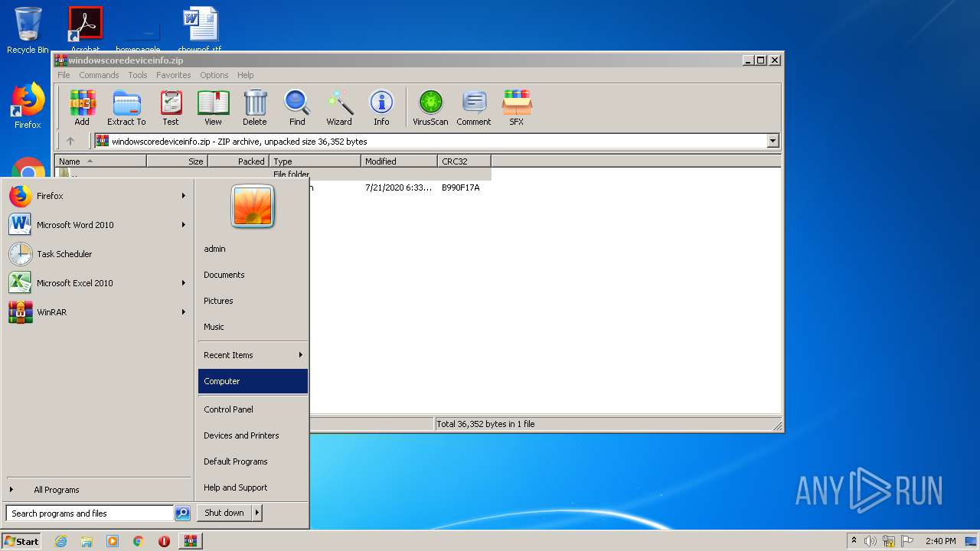The image size is (980, 551).
Task: Sort by the Name column header
Action: click(100, 161)
